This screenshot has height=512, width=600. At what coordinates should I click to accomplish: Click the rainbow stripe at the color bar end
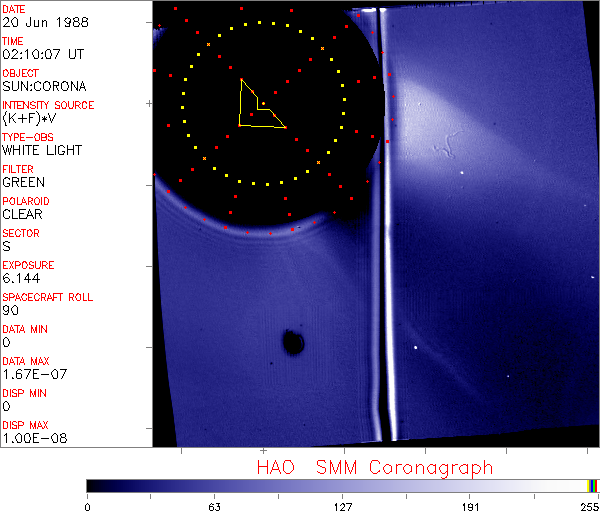(593, 485)
